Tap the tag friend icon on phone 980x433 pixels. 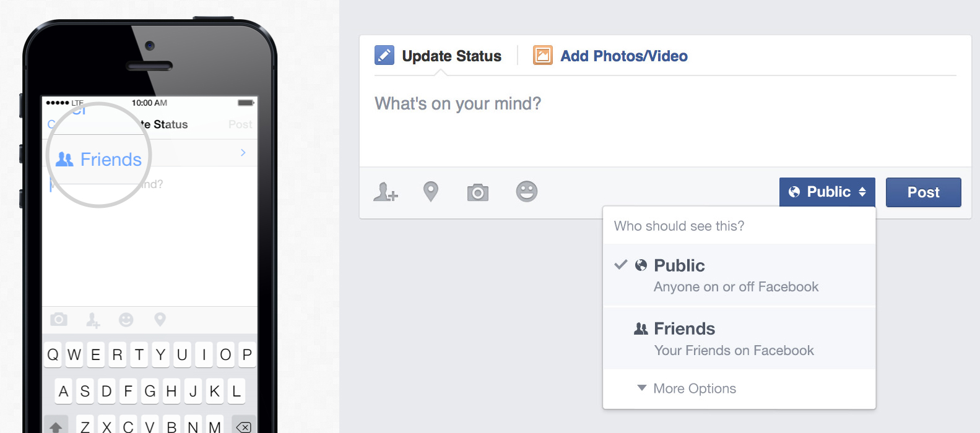(x=93, y=320)
